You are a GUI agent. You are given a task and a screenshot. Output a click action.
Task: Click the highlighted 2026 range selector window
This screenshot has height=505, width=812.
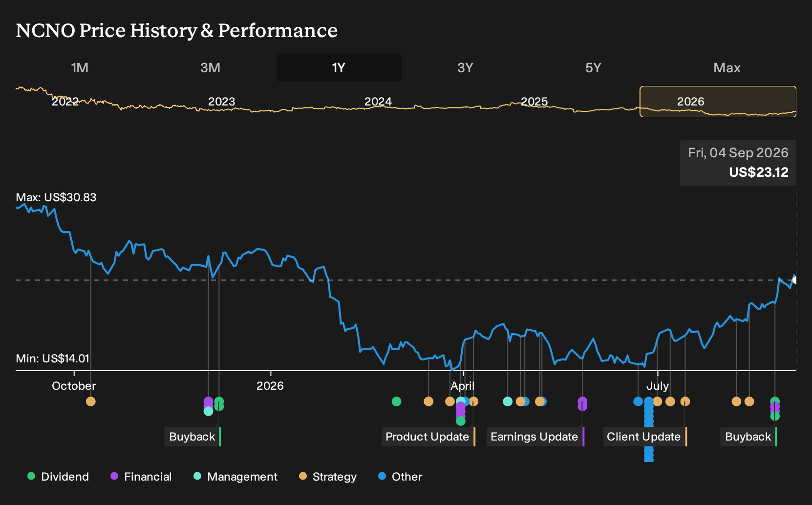pyautogui.click(x=718, y=102)
